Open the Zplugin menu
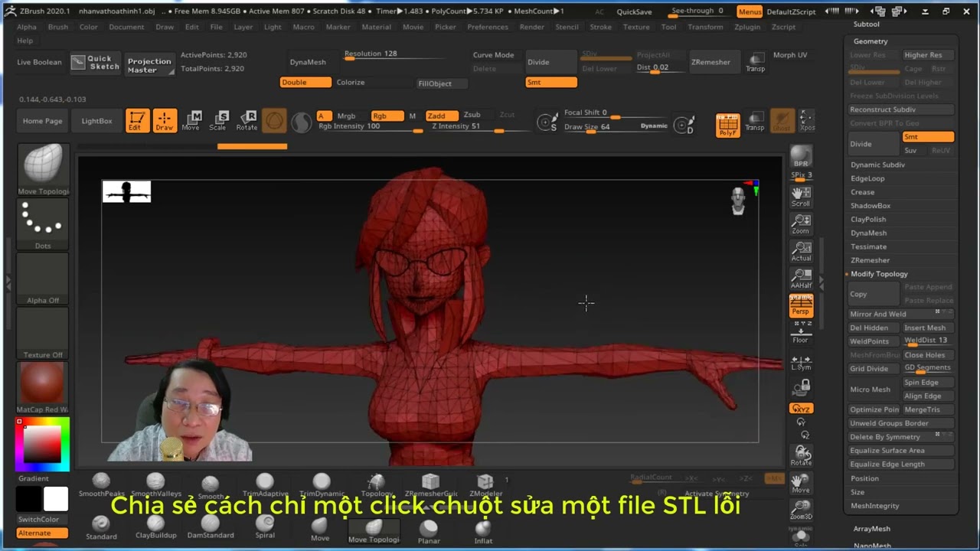This screenshot has width=980, height=551. pos(747,27)
